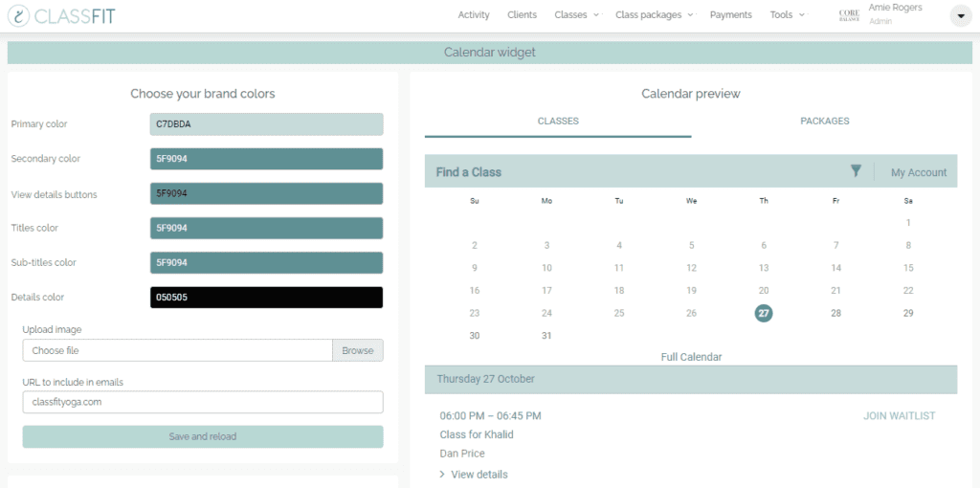Click the Details color swatch 050505

[266, 298]
